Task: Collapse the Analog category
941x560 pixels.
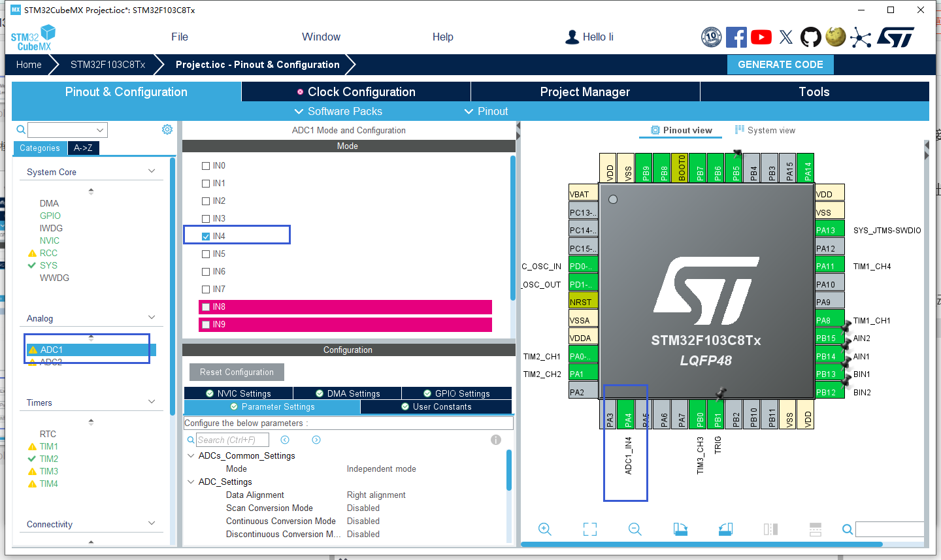Action: 152,318
